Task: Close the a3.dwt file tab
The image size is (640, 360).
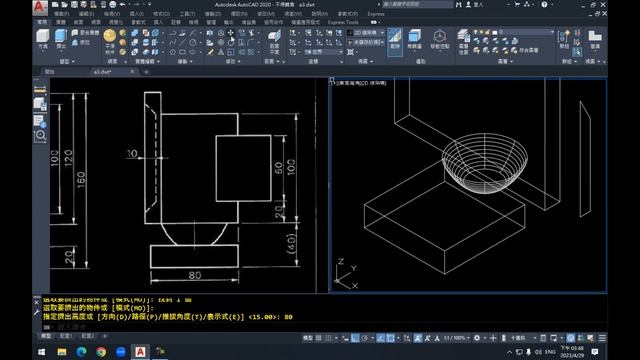Action: click(x=132, y=71)
